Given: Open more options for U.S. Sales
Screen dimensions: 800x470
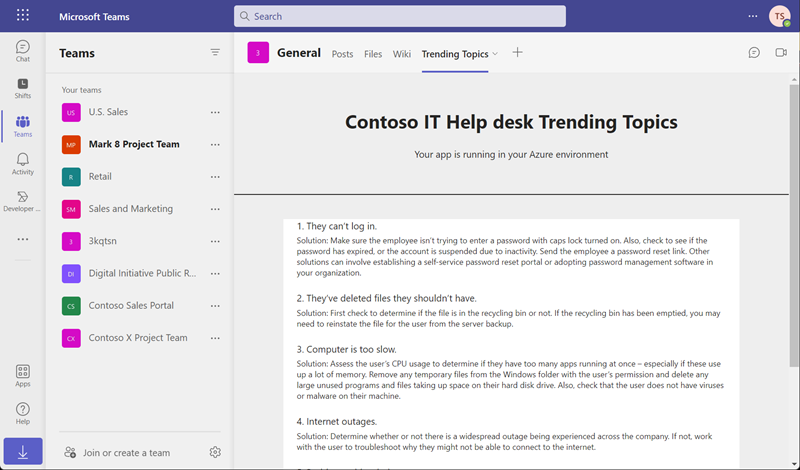Looking at the screenshot, I should (x=215, y=112).
